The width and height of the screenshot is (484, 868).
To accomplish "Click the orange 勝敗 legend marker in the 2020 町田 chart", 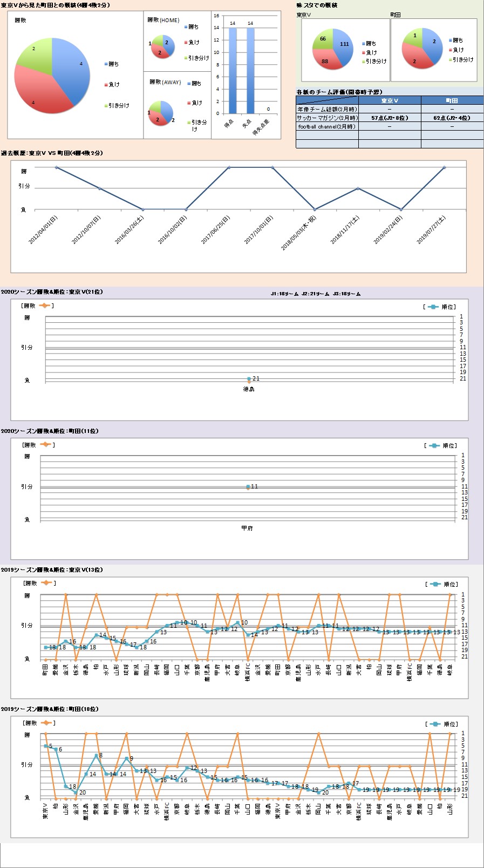I will (45, 445).
